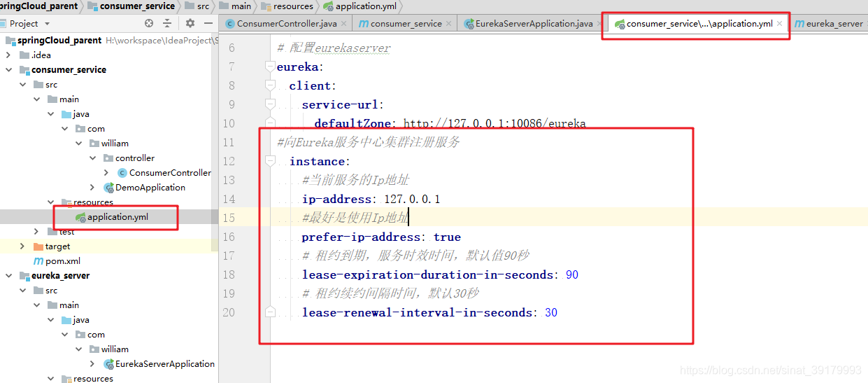This screenshot has width=868, height=383.
Task: Click lease-expiration-duration-in-seconds value 90
Action: tap(572, 275)
